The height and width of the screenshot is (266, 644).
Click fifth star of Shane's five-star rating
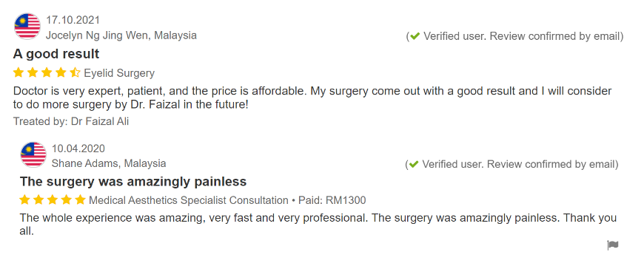(x=81, y=200)
